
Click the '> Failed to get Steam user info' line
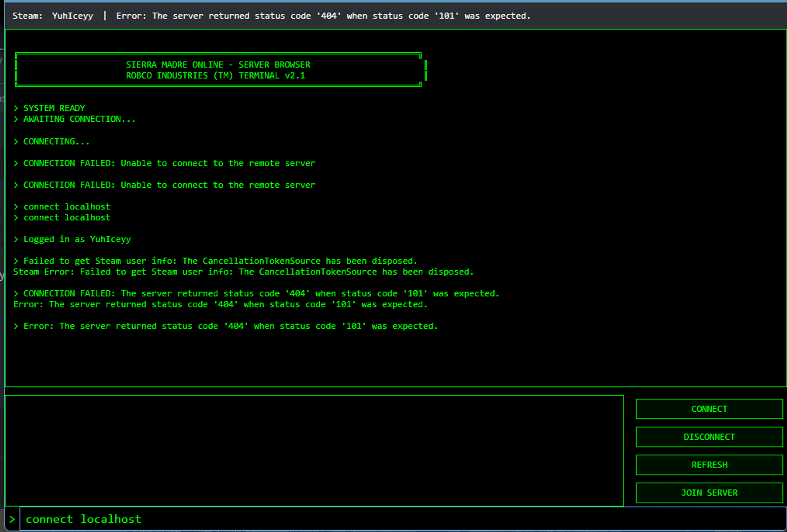(x=220, y=261)
